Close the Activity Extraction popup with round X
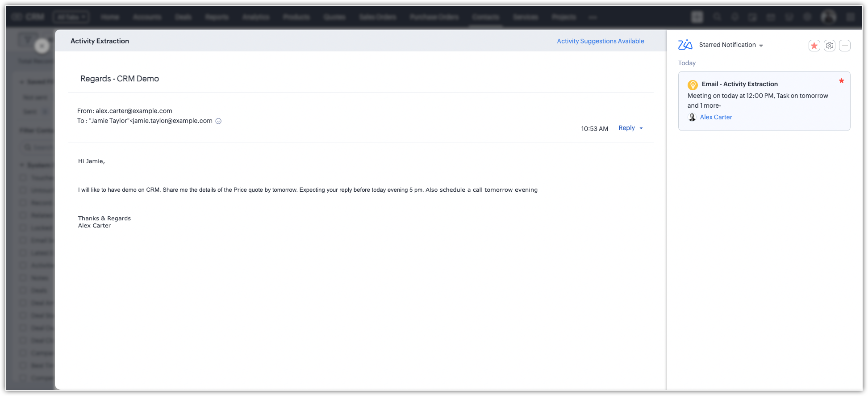 (42, 46)
